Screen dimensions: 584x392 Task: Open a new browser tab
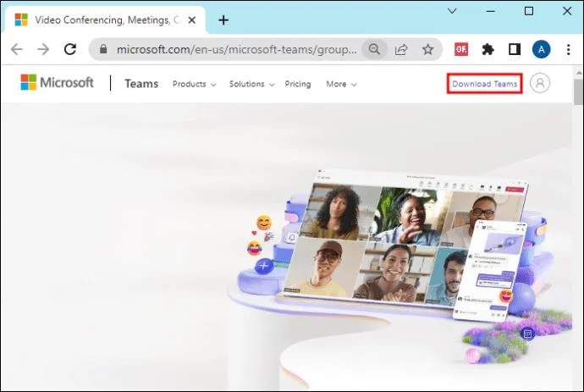pyautogui.click(x=223, y=20)
